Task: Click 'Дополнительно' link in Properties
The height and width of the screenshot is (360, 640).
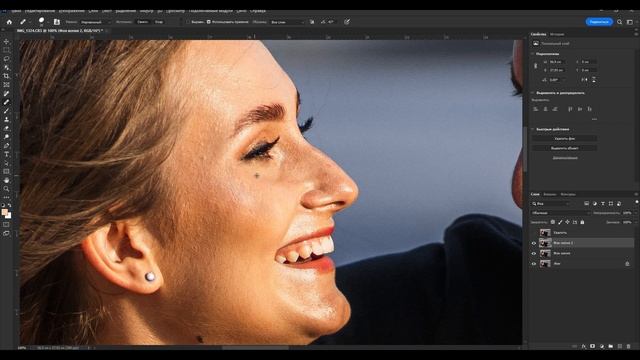Action: 565,158
